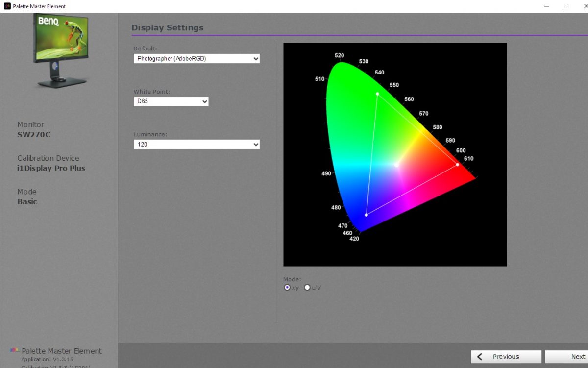588x368 pixels.
Task: Click the Application V1.3.15 version text
Action: [x=47, y=359]
